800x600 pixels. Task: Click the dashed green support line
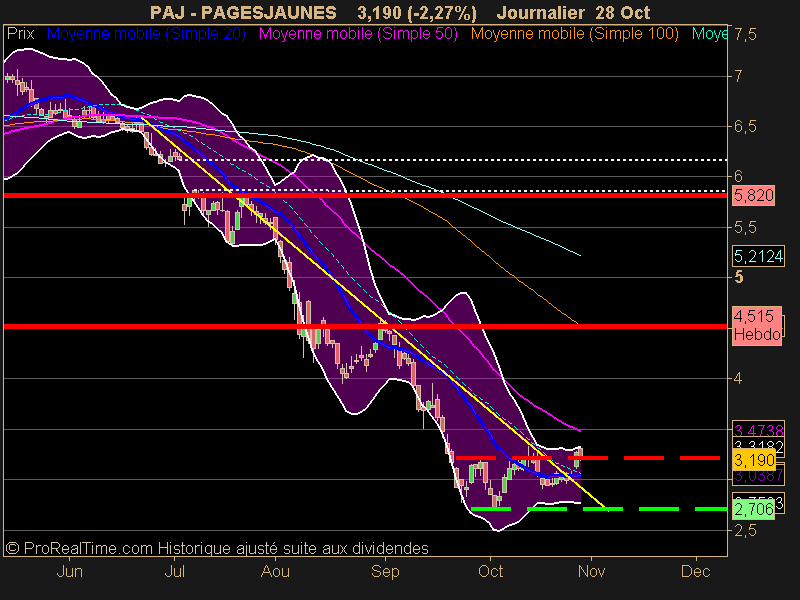599,509
